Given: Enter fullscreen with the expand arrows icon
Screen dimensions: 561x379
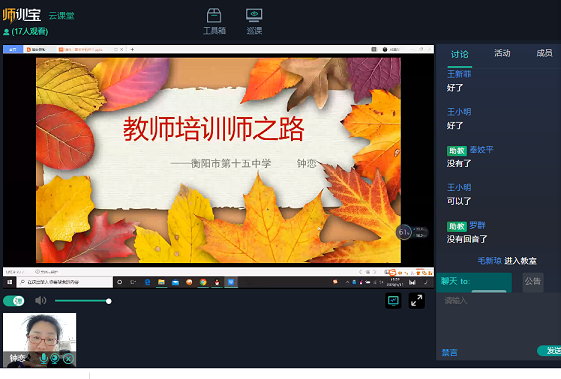Looking at the screenshot, I should pos(417,301).
